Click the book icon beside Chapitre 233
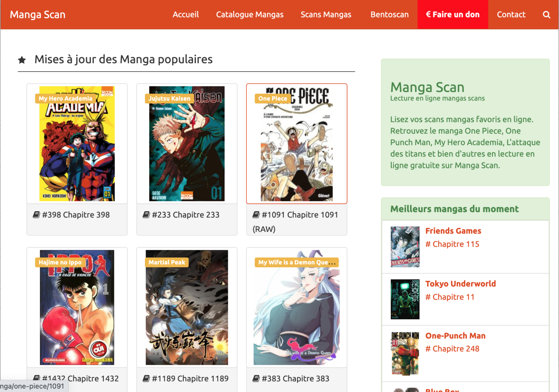 pos(146,215)
